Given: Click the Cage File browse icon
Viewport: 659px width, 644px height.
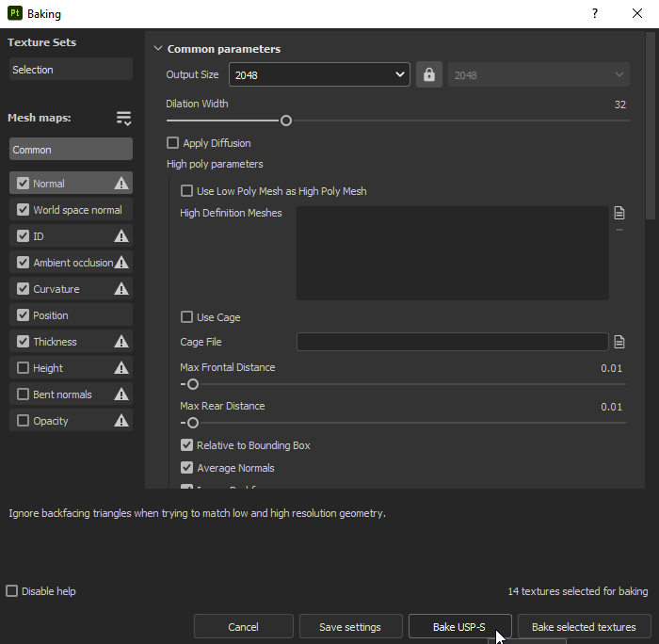Looking at the screenshot, I should (619, 342).
